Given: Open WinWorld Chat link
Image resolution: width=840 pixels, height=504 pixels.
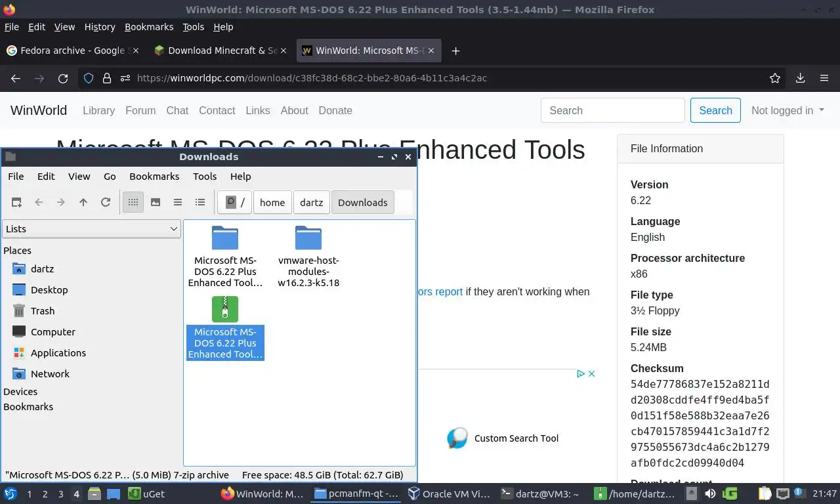Looking at the screenshot, I should (177, 110).
